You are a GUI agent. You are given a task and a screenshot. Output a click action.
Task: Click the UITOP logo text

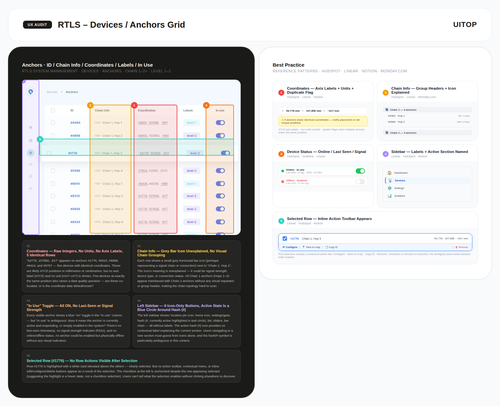tap(465, 25)
